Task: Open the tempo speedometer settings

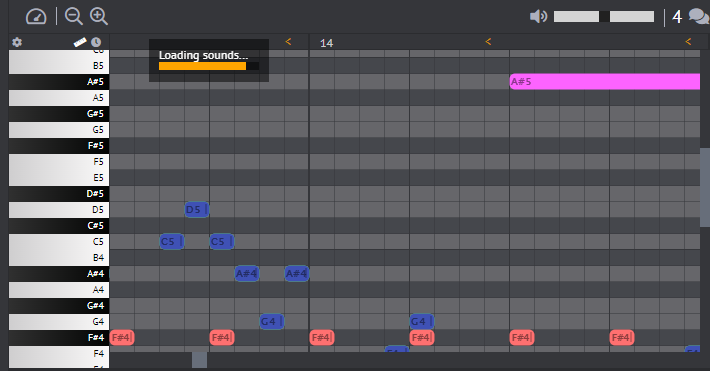Action: point(36,17)
